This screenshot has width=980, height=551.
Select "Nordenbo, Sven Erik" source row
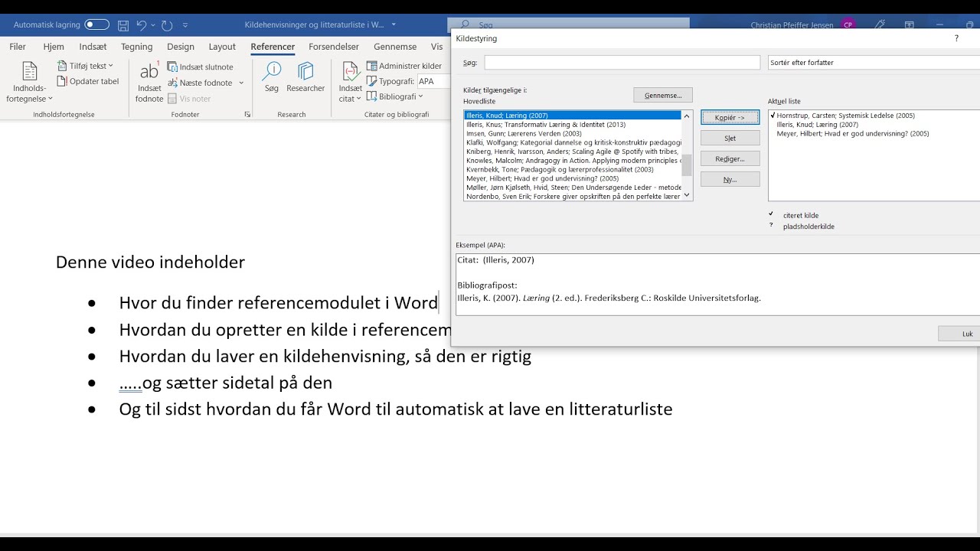(573, 197)
